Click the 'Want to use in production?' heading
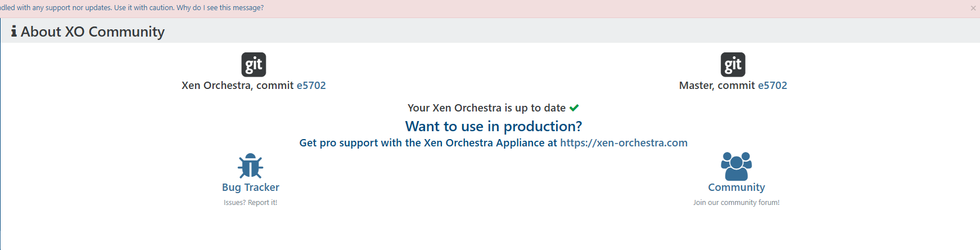980x250 pixels. 494,126
